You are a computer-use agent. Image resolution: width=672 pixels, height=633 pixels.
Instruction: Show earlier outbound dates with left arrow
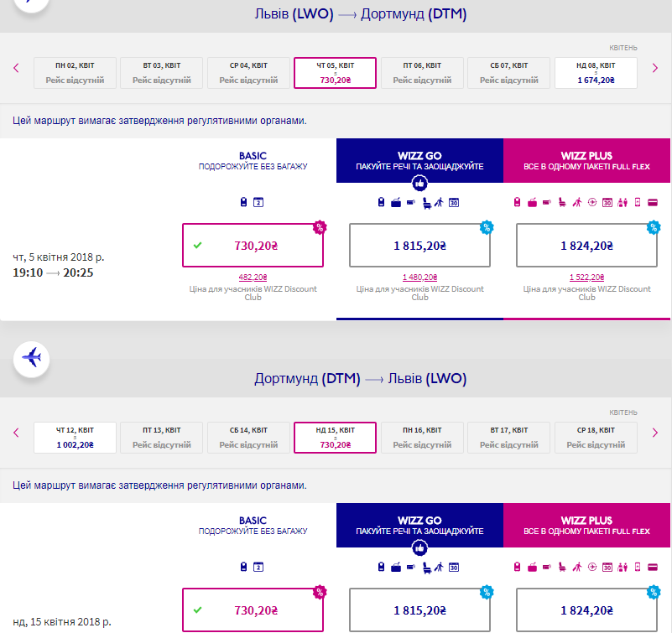pyautogui.click(x=16, y=68)
